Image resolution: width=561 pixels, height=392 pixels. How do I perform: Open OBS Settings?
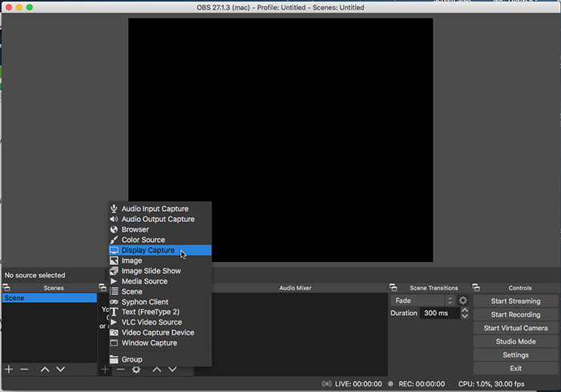click(x=515, y=355)
